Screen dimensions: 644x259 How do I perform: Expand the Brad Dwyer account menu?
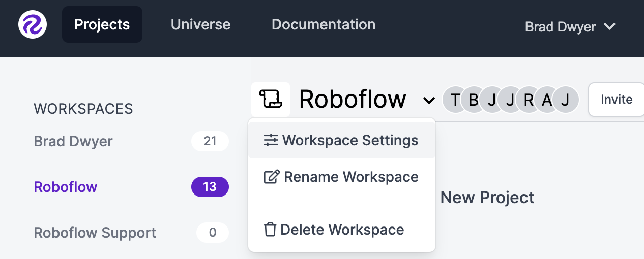[x=570, y=26]
